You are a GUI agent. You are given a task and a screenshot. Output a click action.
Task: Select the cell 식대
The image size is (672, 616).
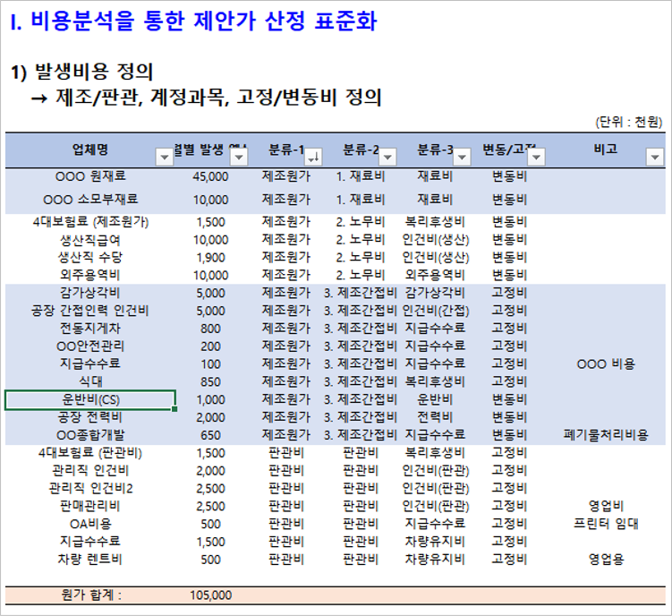point(90,381)
